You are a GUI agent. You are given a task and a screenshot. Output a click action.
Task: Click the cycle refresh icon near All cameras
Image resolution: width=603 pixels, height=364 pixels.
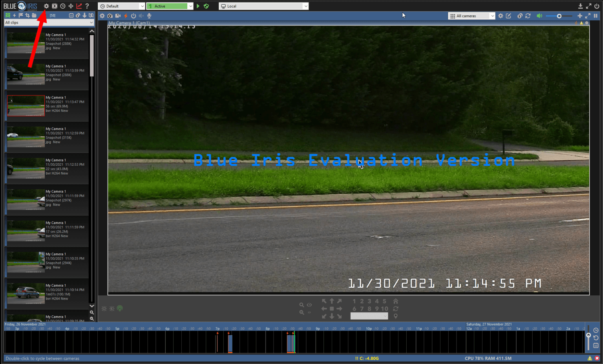click(x=528, y=16)
